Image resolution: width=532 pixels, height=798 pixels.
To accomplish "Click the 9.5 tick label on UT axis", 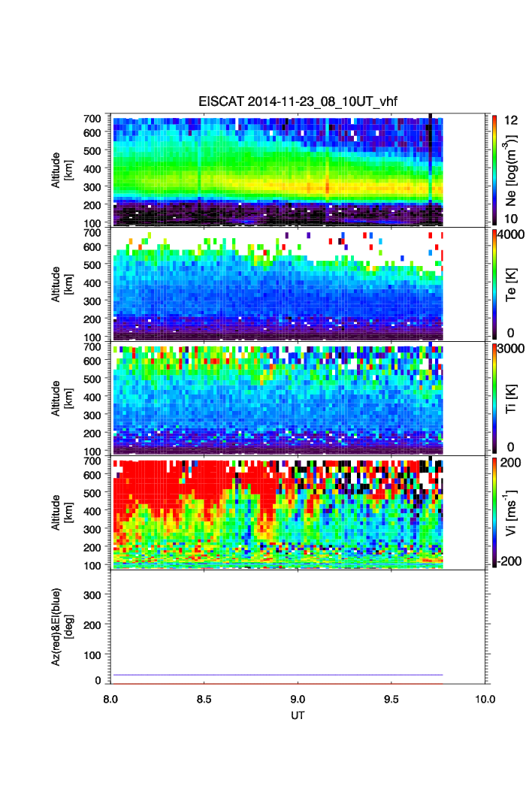I will click(392, 699).
